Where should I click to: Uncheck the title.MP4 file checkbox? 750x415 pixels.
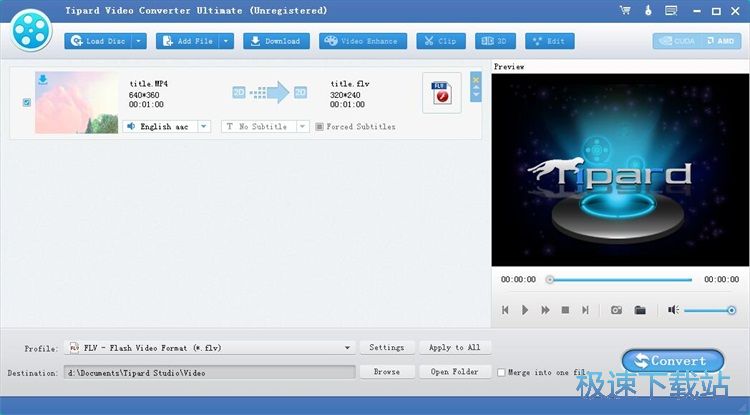pos(27,102)
